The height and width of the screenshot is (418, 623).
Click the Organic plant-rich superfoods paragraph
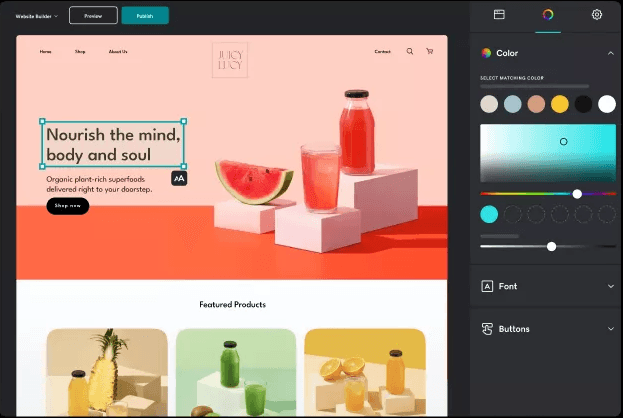pyautogui.click(x=99, y=184)
